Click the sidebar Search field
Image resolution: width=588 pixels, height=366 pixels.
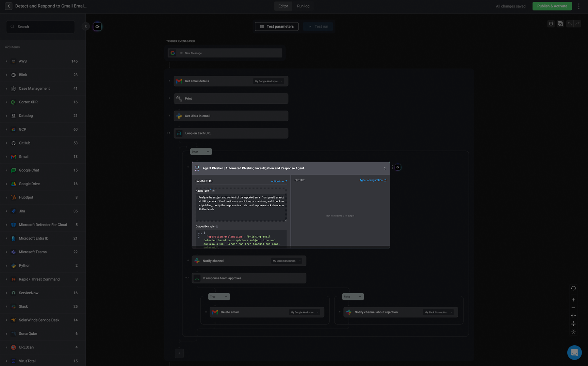point(40,27)
